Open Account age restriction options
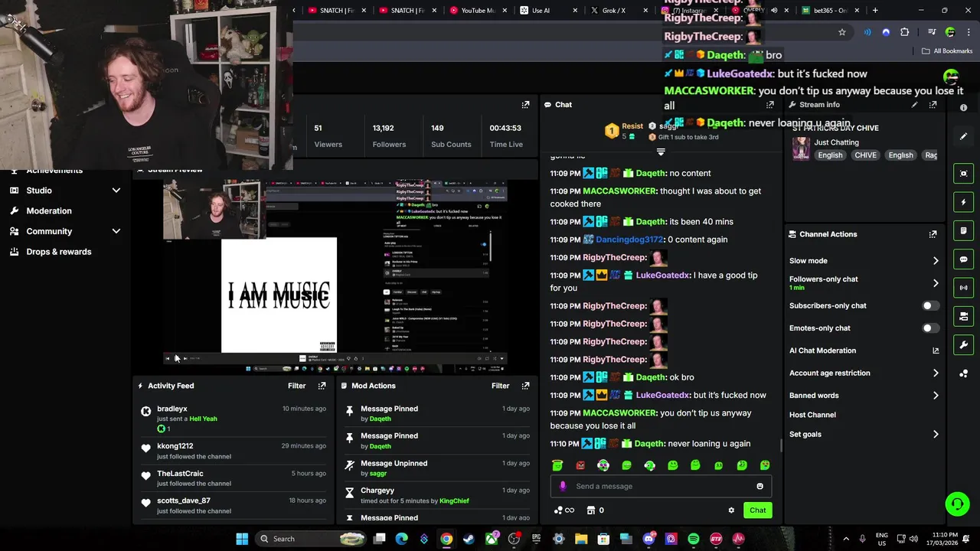 936,373
